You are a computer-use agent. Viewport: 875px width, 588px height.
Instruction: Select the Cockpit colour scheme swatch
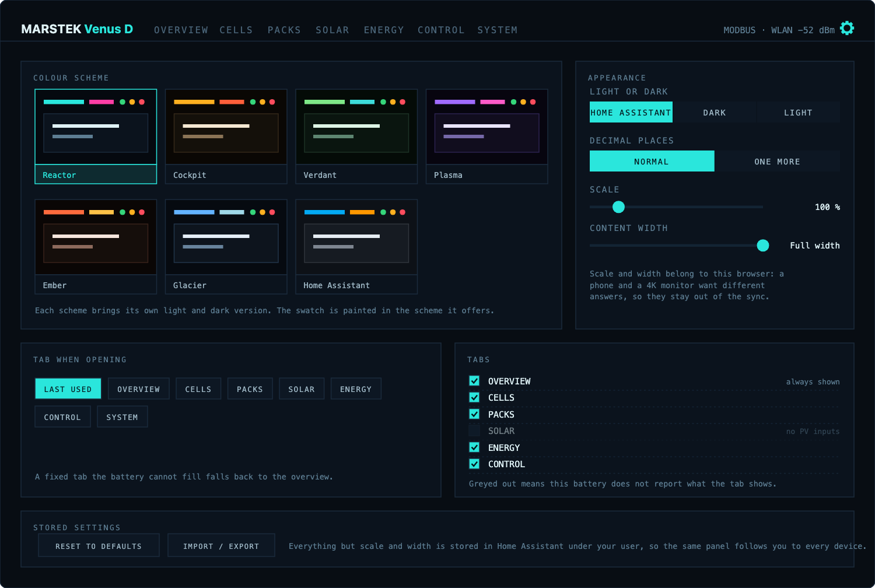226,136
